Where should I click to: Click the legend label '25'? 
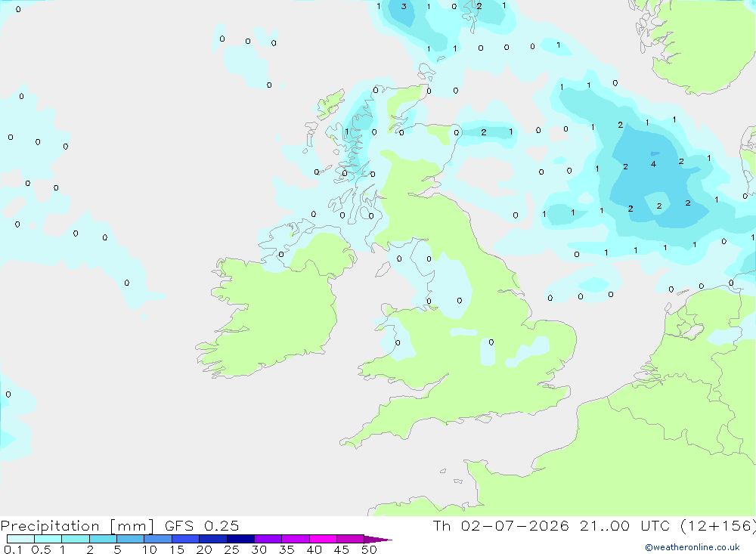point(231,549)
